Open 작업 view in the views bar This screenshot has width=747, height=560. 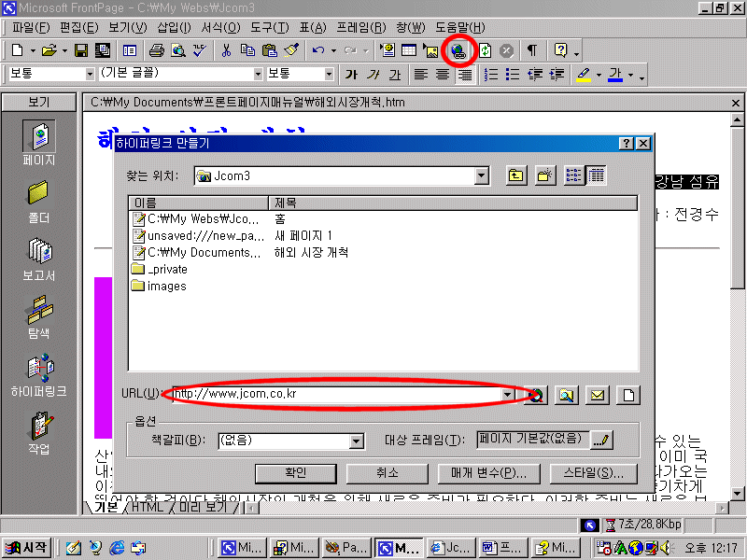click(x=38, y=432)
